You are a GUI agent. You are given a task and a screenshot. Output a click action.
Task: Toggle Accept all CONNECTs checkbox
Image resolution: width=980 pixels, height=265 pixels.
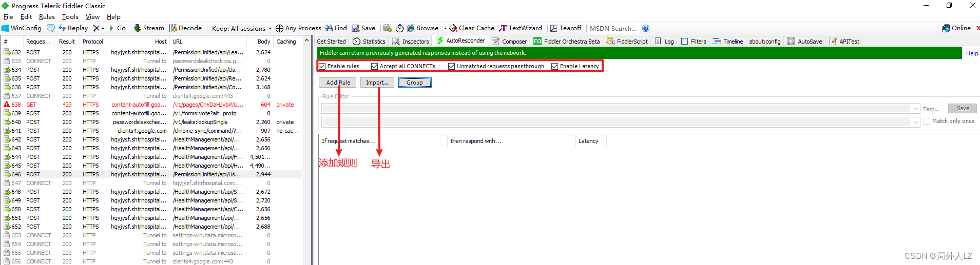pos(375,66)
